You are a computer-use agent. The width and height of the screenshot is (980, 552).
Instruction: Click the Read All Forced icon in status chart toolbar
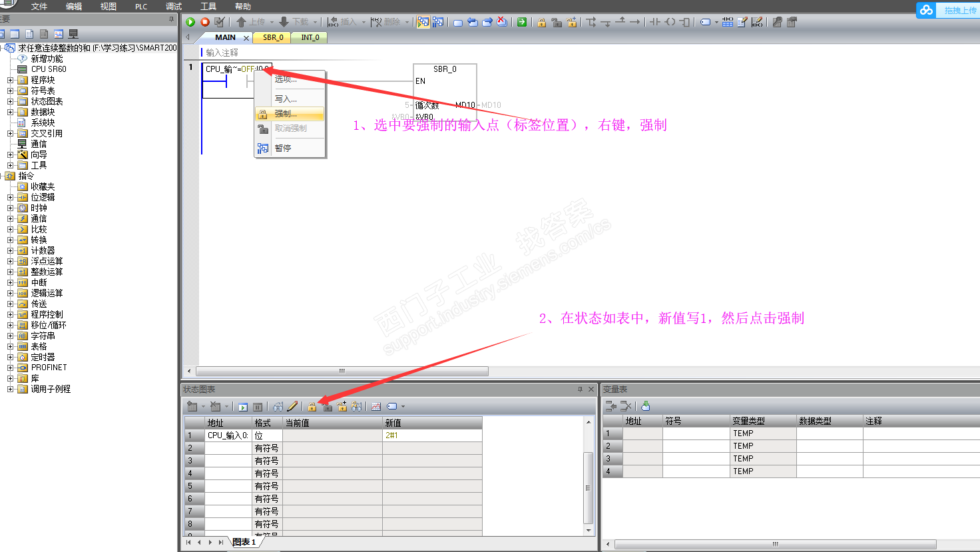click(357, 406)
